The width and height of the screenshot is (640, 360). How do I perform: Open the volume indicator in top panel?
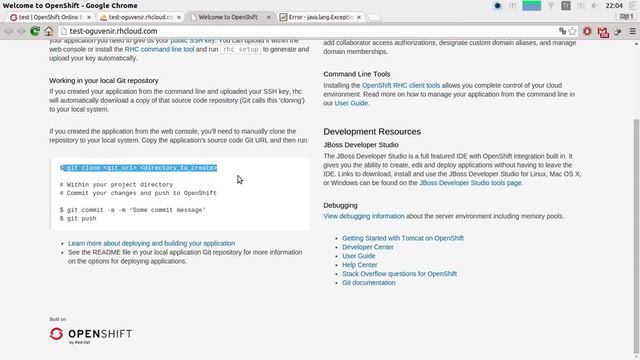[594, 5]
